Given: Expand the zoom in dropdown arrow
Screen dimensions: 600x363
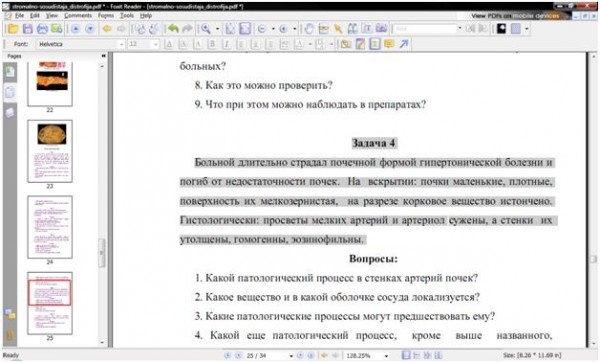Looking at the screenshot, I should [x=294, y=29].
